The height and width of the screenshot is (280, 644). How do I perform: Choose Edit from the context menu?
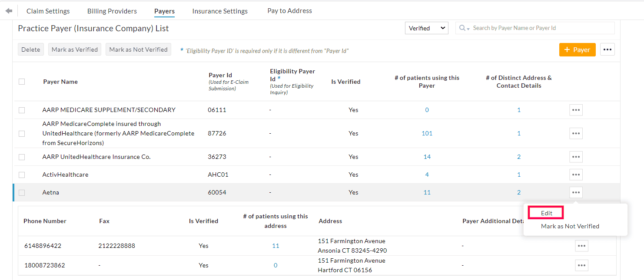tap(546, 213)
